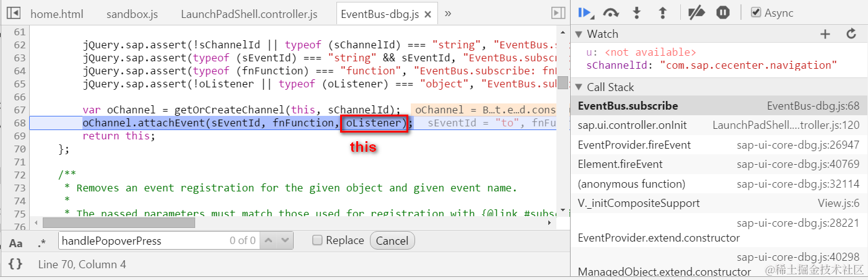Select EventProvider.extend.constructor stack frame
Screen dimensions: 868x280
[x=719, y=230]
